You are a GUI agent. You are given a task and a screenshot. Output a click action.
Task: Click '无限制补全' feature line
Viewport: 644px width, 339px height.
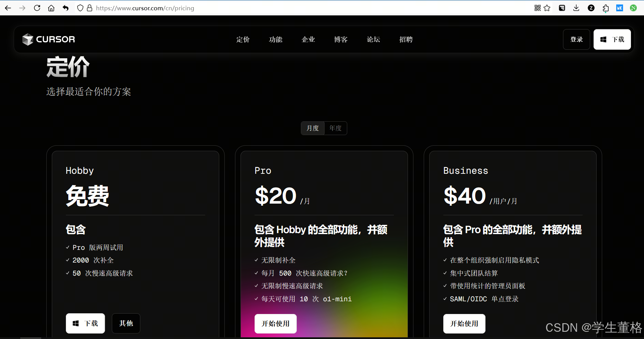(278, 260)
